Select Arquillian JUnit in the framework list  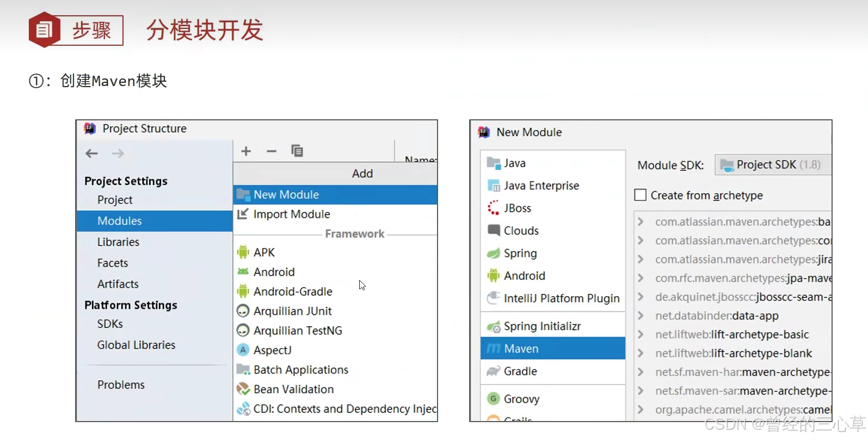293,311
